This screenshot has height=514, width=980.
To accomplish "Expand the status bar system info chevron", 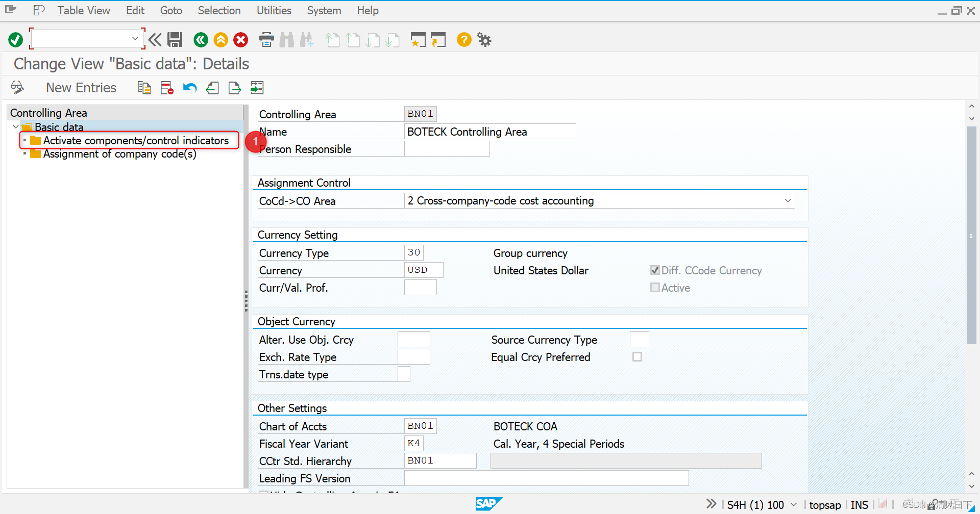I will pyautogui.click(x=711, y=504).
